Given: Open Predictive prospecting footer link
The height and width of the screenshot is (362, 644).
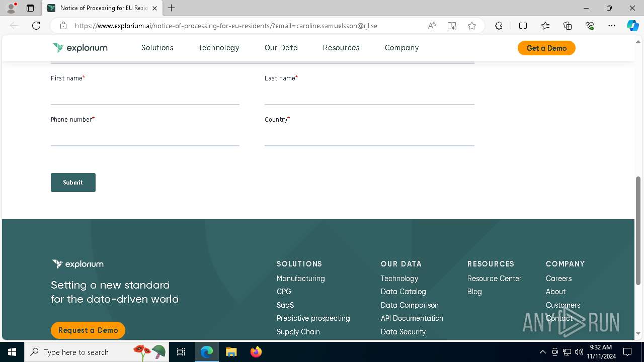Looking at the screenshot, I should coord(313,318).
